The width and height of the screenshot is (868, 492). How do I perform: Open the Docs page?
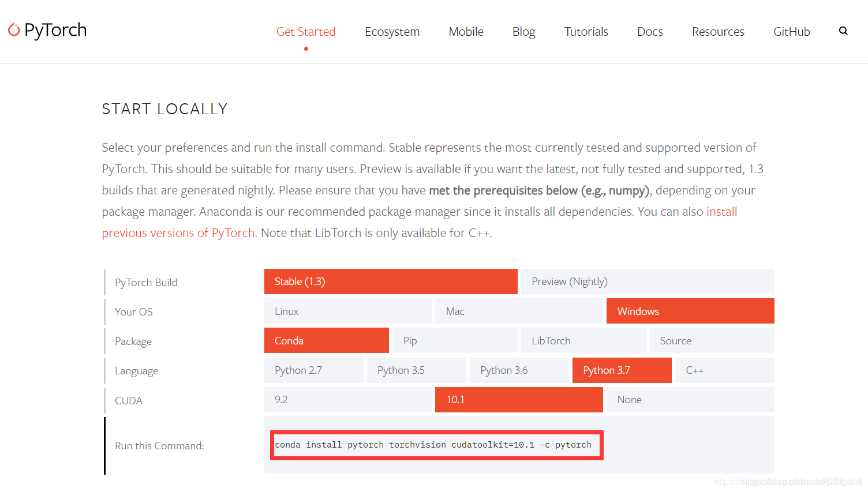pyautogui.click(x=650, y=32)
